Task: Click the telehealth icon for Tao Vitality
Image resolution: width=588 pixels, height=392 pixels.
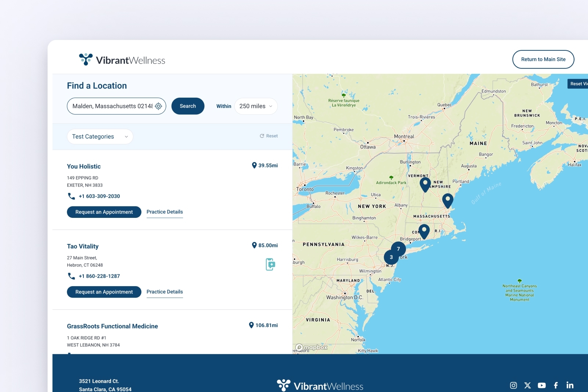Action: (x=270, y=264)
